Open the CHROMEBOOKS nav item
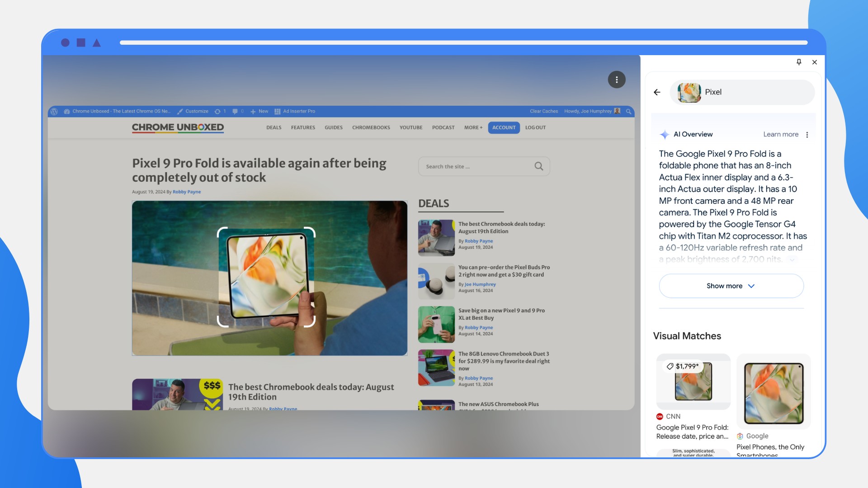Viewport: 868px width, 488px height. point(371,127)
